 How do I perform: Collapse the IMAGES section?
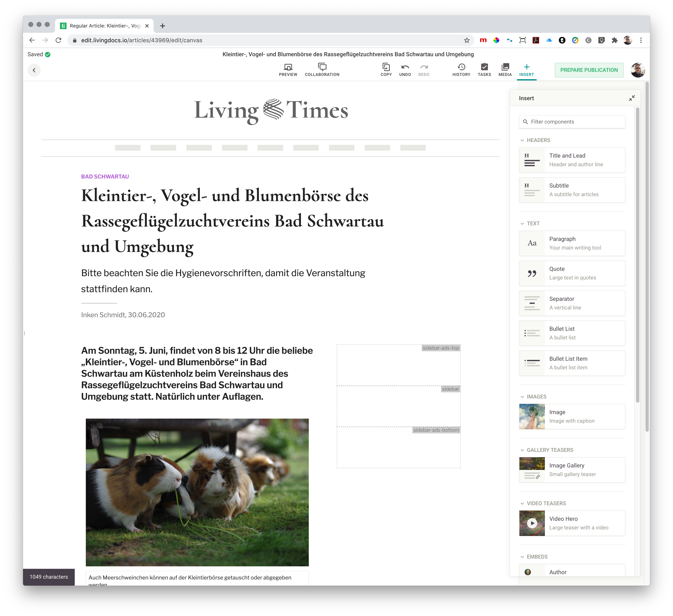(533, 397)
